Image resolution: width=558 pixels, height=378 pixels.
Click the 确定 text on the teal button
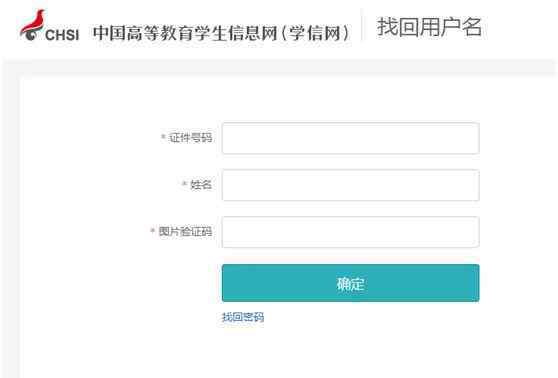(351, 284)
